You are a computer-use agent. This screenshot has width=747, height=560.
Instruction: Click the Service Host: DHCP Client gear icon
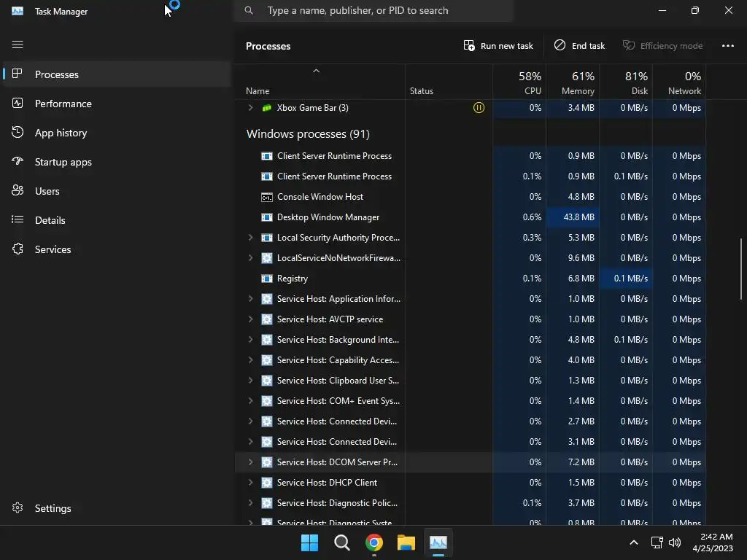click(x=267, y=483)
